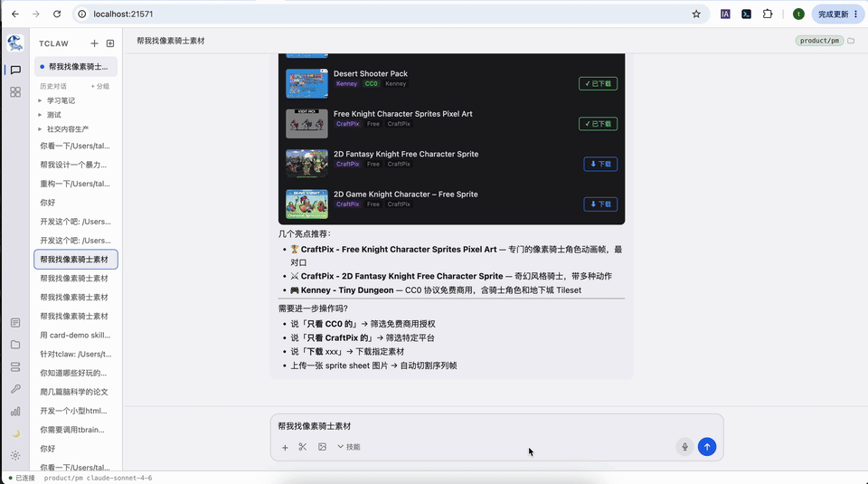Click the IA extension icon
This screenshot has width=868, height=484.
[x=725, y=14]
